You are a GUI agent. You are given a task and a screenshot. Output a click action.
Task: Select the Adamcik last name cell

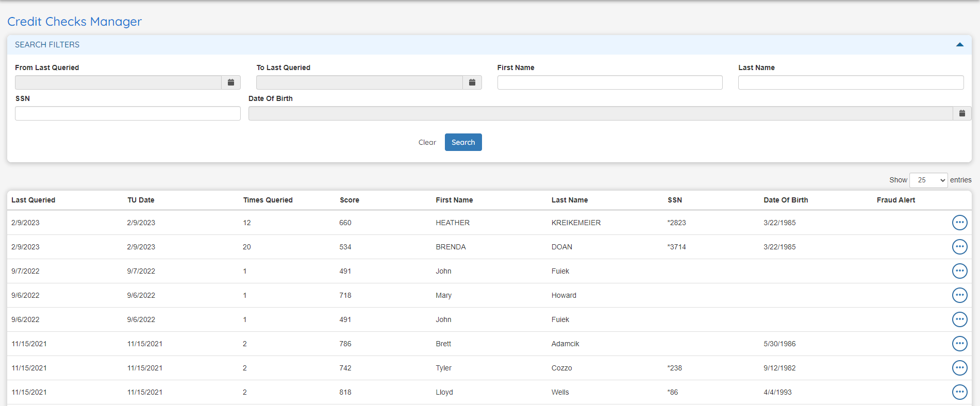click(x=566, y=344)
